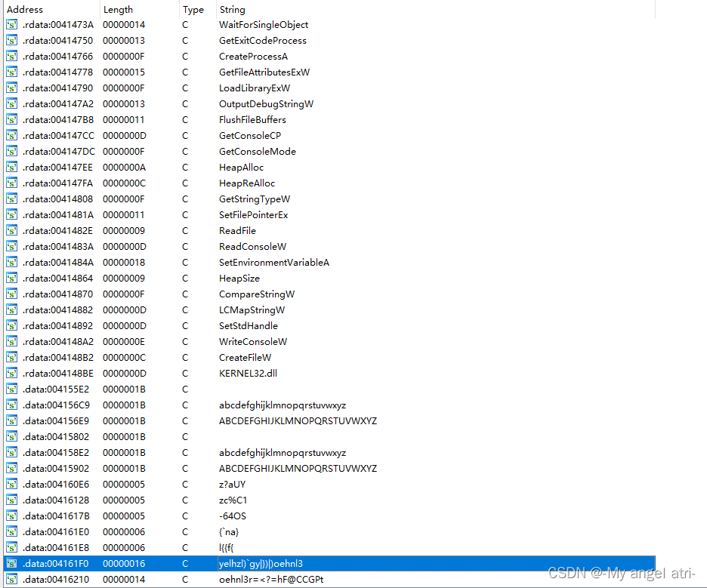Select lowercase alphabet string at .data:004158E2

[282, 453]
